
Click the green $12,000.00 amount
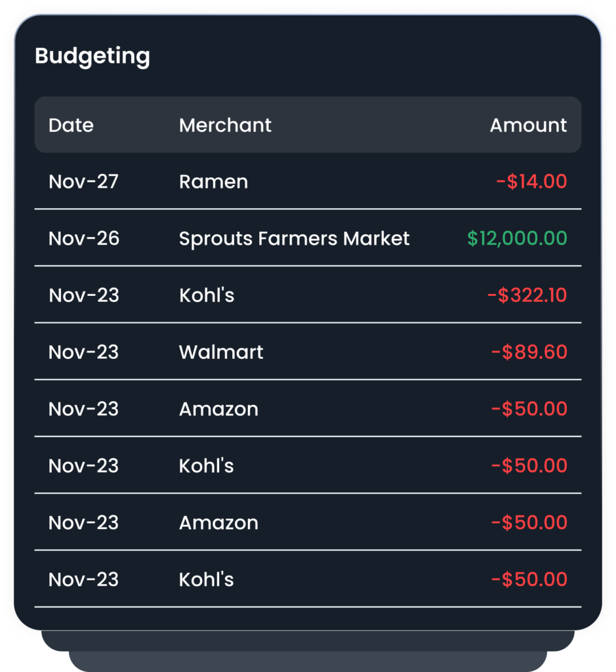[517, 238]
